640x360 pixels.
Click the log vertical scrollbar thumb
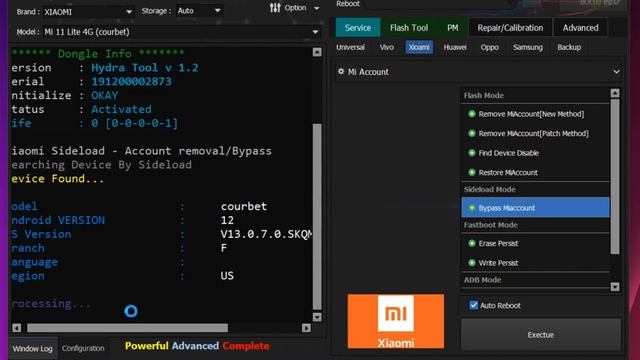point(317,216)
